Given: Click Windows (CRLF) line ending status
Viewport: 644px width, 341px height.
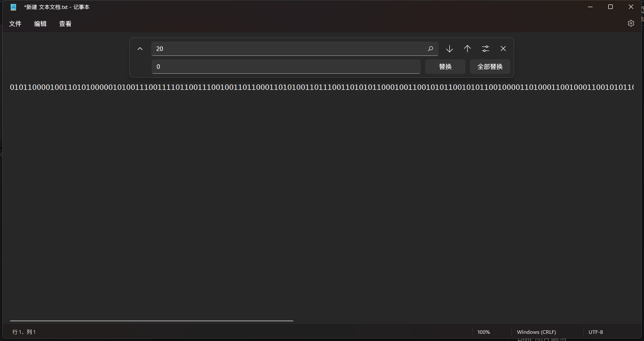Looking at the screenshot, I should click(x=537, y=332).
